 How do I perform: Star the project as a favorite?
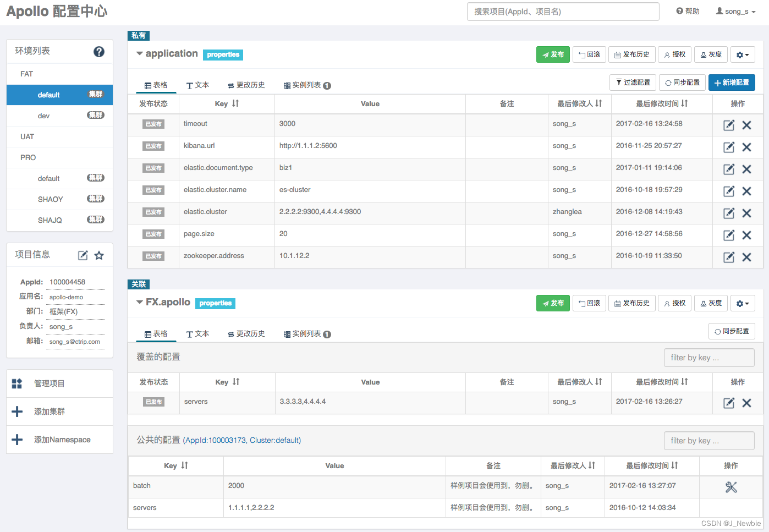[98, 255]
